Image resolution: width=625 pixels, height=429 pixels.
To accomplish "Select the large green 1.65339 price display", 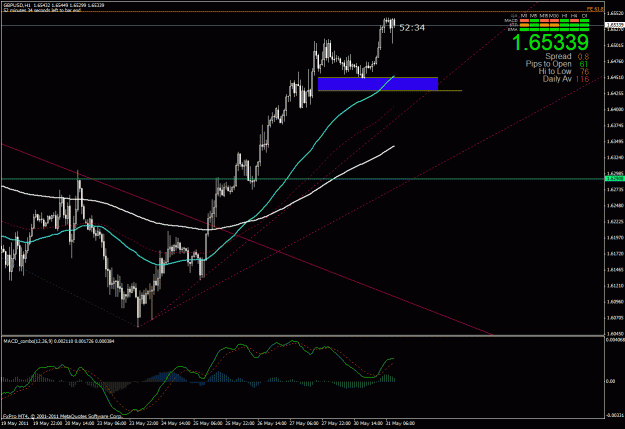I will [550, 42].
